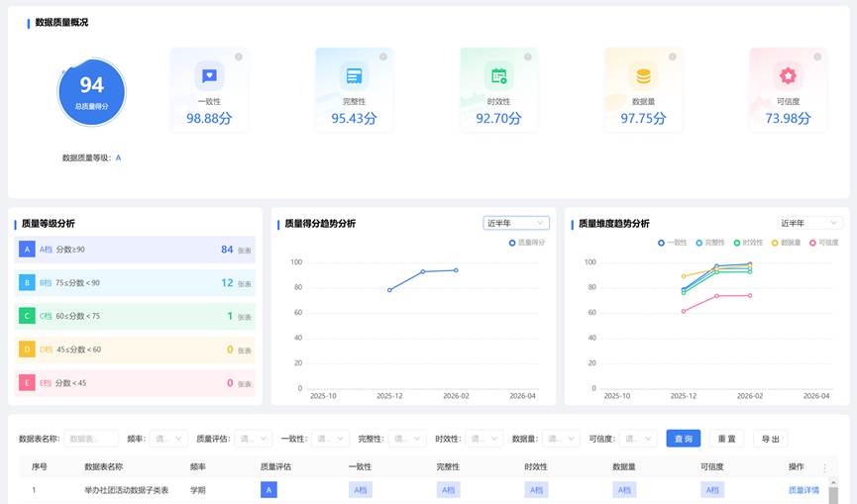857x504 pixels.
Task: Click the 完整性 card icon
Action: coord(354,76)
